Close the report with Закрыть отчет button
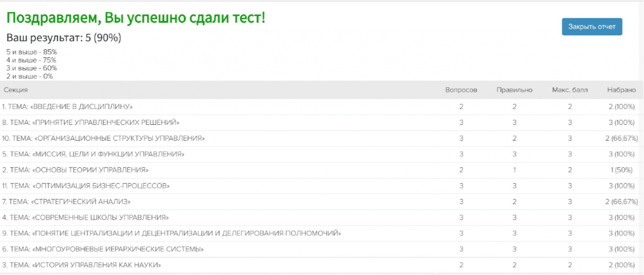 pos(592,27)
